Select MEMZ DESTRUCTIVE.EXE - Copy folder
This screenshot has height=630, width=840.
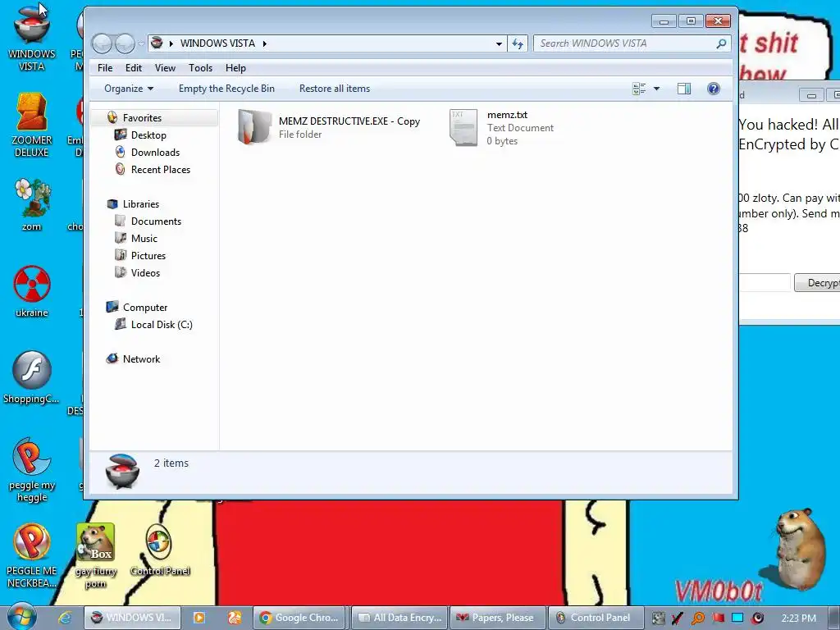coord(330,127)
